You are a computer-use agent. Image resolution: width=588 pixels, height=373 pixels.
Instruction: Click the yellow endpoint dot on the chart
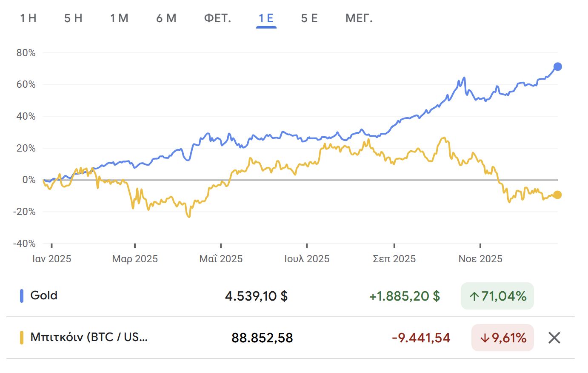[557, 195]
